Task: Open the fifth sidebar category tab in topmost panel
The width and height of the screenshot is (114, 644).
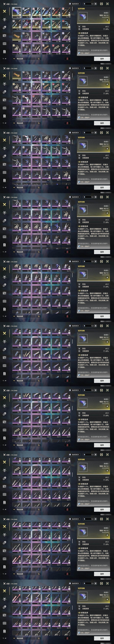Action: [4, 43]
